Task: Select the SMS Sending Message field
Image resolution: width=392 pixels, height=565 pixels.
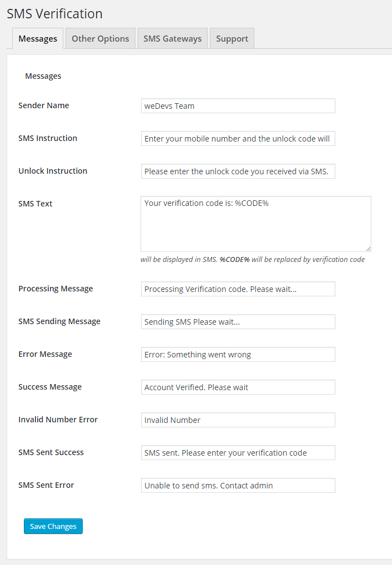Action: click(238, 321)
